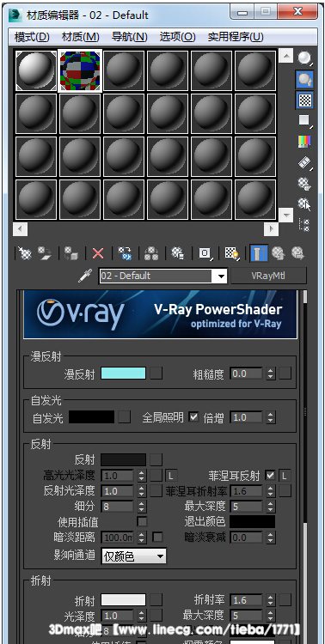Click the Sample UV Tiling icon
The image size is (325, 644).
point(304,120)
